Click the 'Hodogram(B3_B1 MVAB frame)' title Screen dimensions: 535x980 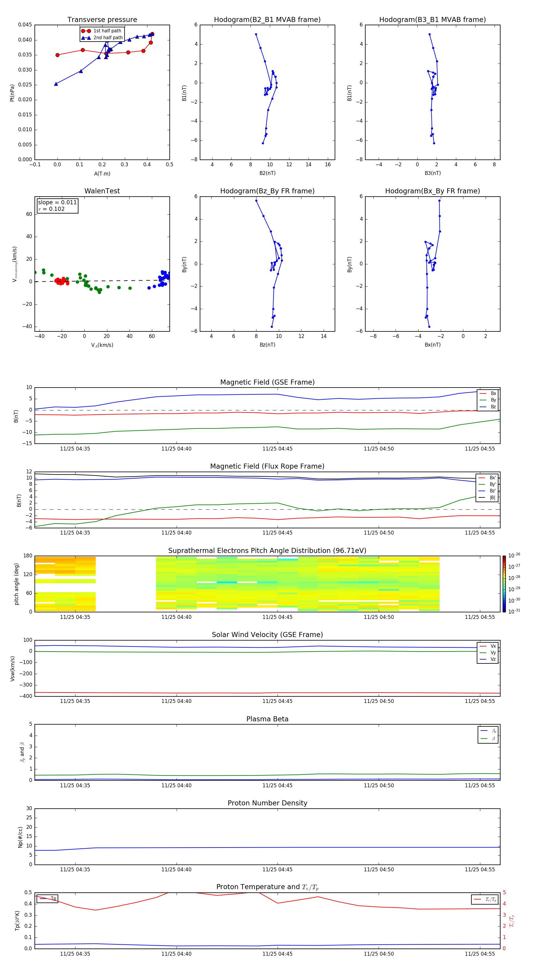pos(432,19)
